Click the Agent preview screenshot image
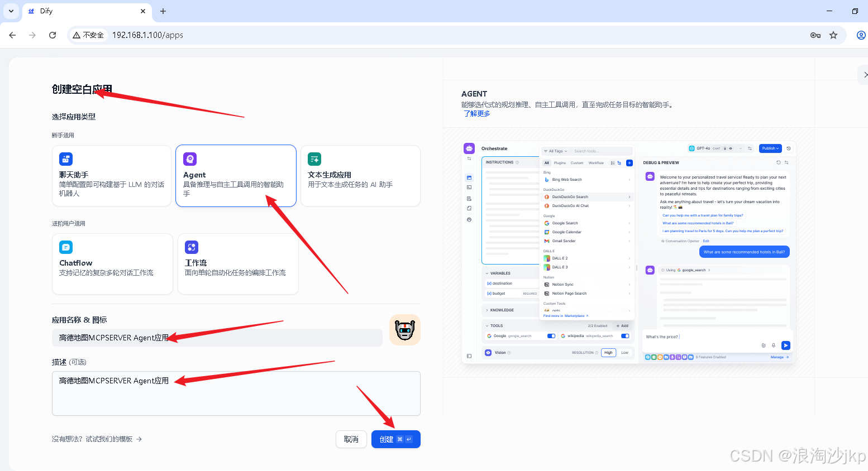 (x=628, y=252)
